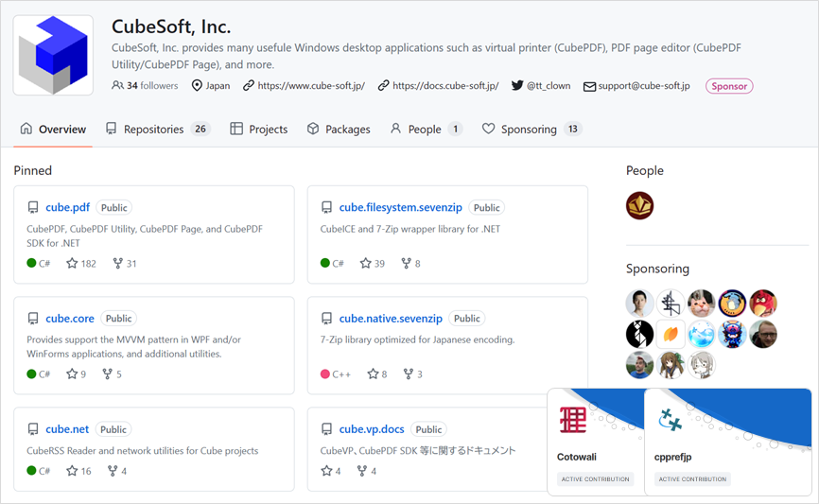Click the repo icon beside cube.core
Screen dimensions: 819x504
tap(33, 318)
